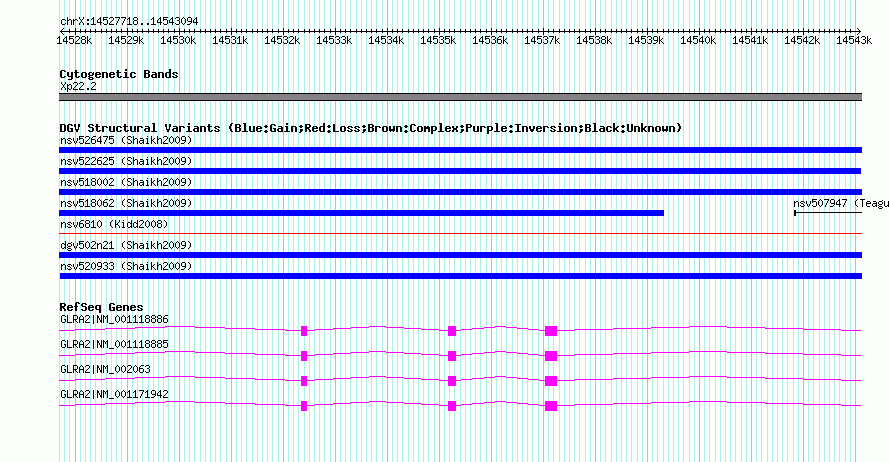Click the blue bar under nsv520933

(x=460, y=276)
